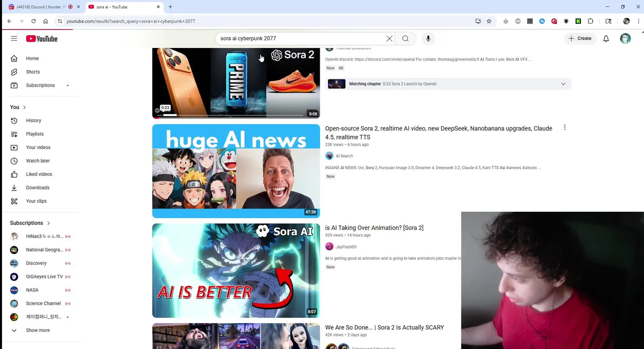Open a new browser tab
Image resolution: width=644 pixels, height=349 pixels.
(170, 7)
